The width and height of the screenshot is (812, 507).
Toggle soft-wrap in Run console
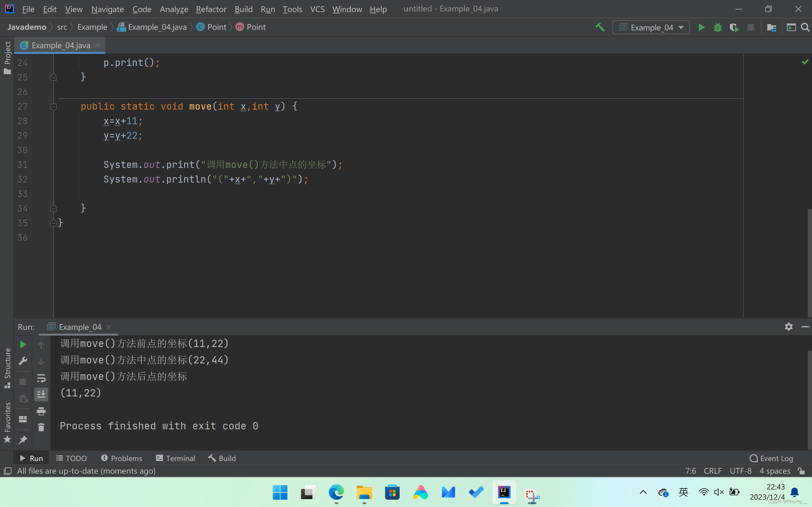(x=41, y=378)
